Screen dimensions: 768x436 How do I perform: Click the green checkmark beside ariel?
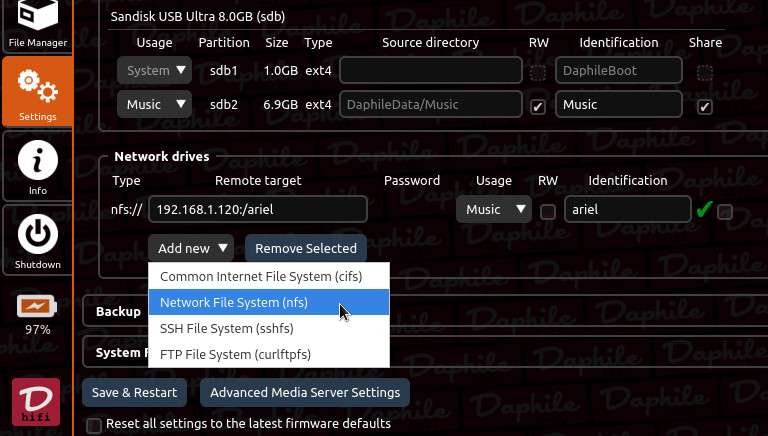point(704,210)
